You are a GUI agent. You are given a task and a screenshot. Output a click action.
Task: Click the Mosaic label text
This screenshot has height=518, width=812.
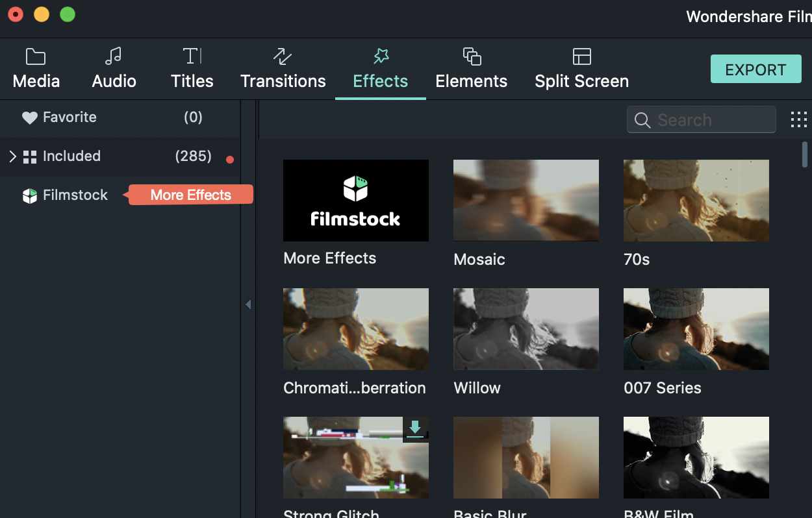479,260
